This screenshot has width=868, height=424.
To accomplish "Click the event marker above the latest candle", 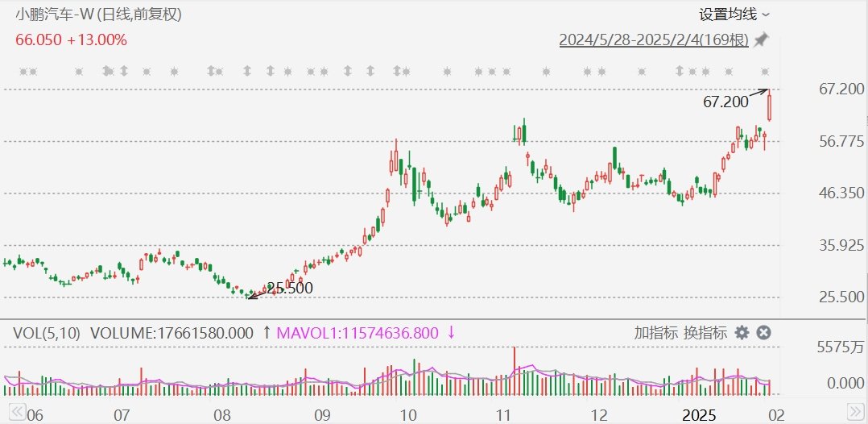I will pyautogui.click(x=765, y=72).
